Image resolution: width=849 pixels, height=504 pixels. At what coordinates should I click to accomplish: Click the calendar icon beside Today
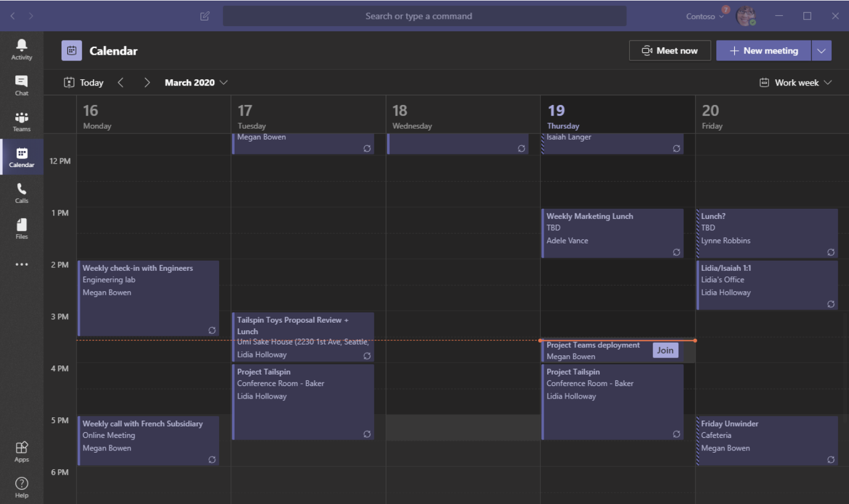[68, 82]
